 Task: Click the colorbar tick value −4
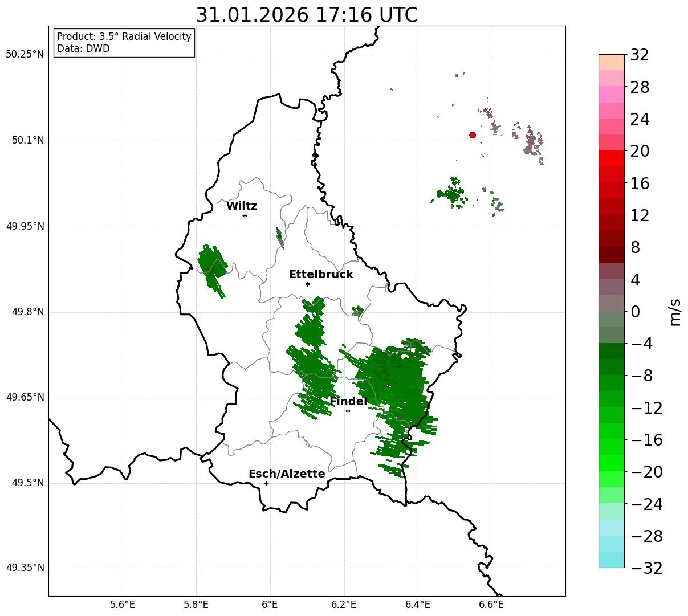pyautogui.click(x=642, y=344)
